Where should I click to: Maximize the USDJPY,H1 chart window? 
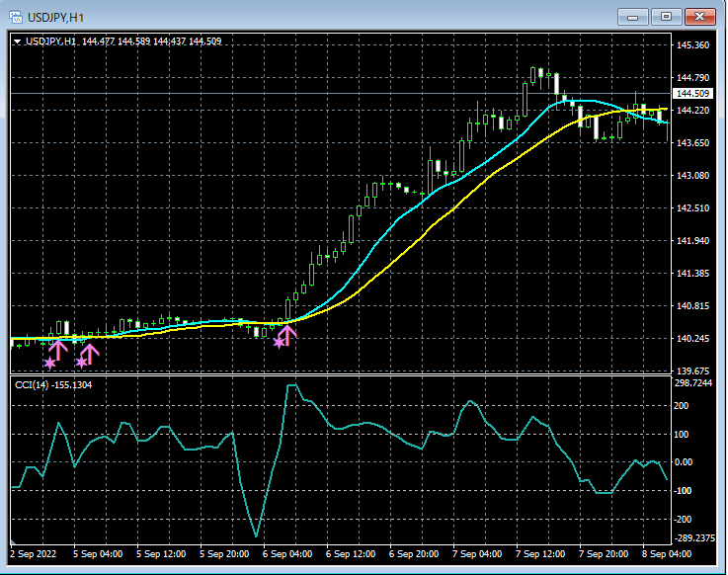click(666, 17)
